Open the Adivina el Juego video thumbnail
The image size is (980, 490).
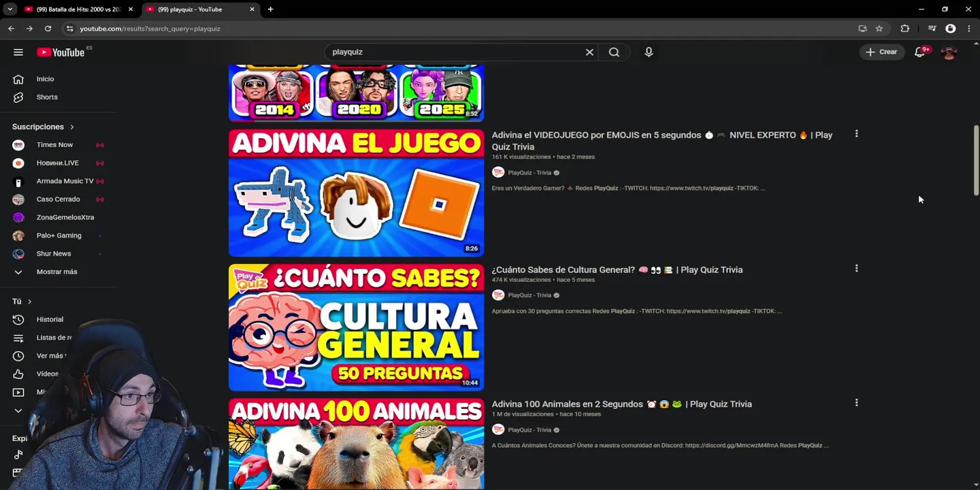point(356,193)
